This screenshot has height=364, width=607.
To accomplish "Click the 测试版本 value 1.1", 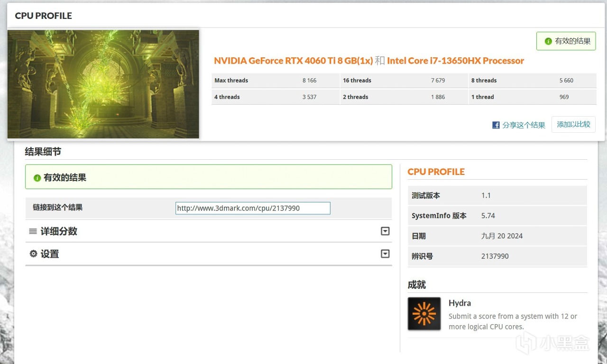I will pyautogui.click(x=486, y=195).
